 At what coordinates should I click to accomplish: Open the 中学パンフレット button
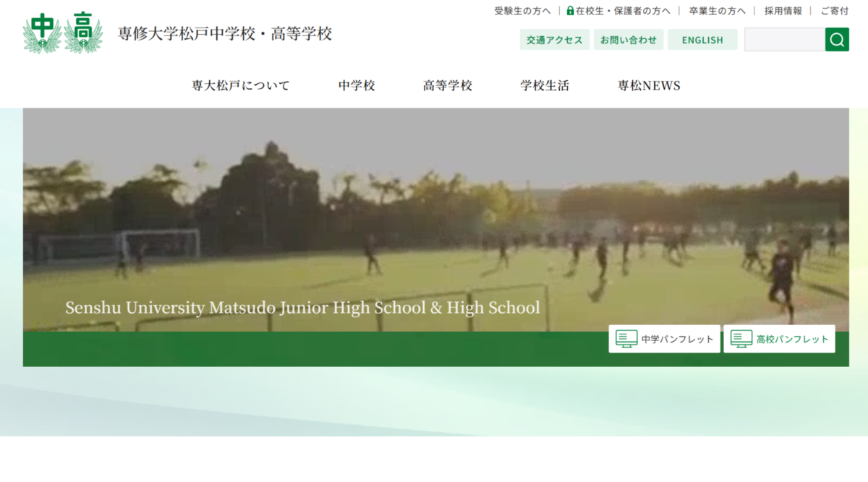click(x=665, y=339)
